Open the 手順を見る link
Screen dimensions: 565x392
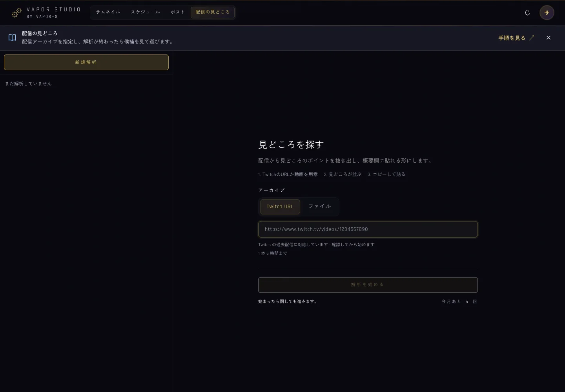516,38
